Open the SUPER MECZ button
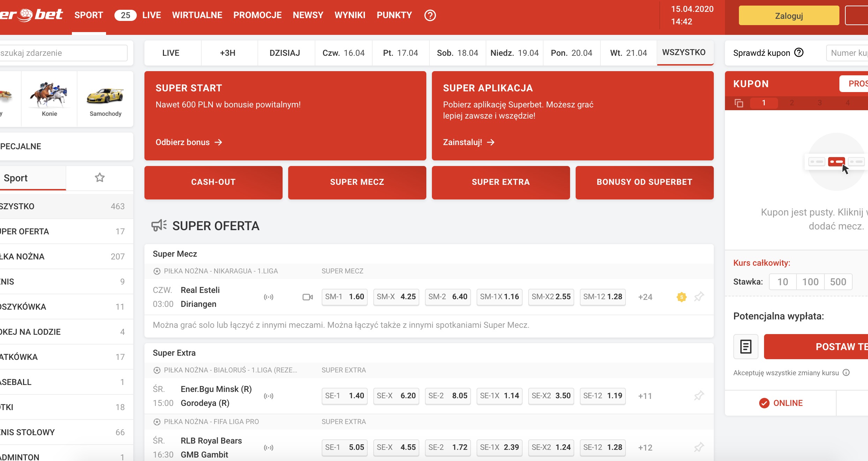This screenshot has width=868, height=461. (357, 182)
